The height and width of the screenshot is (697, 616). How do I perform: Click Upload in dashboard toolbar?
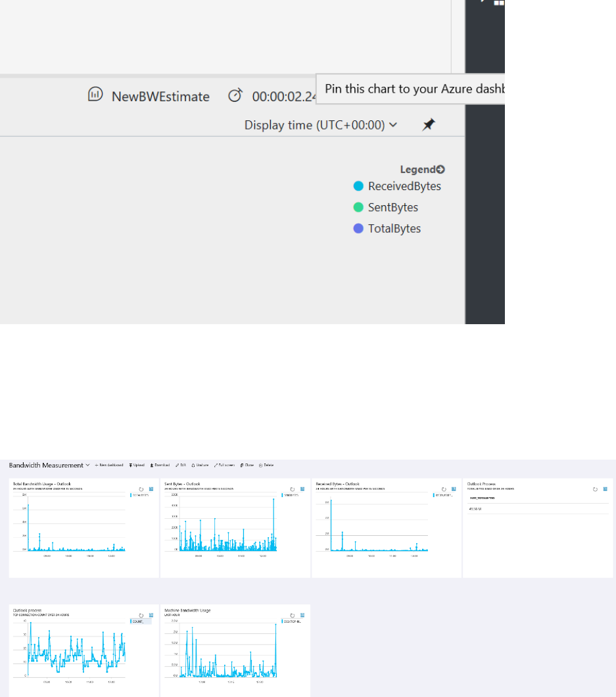tap(137, 465)
